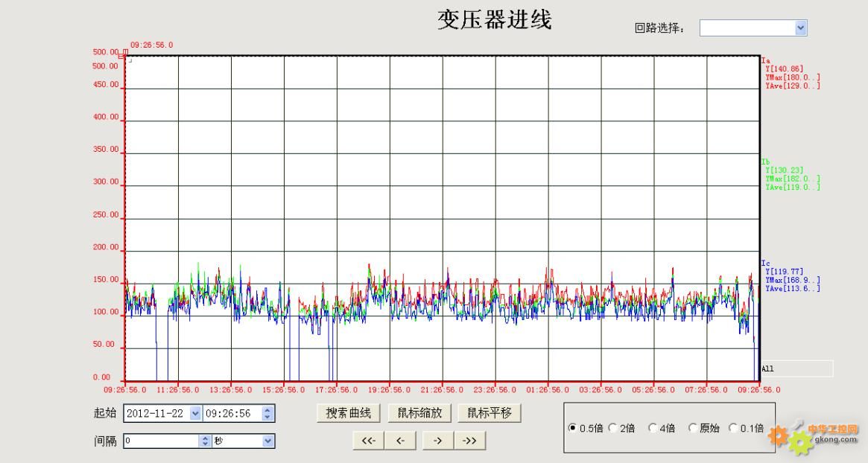Step back with the <- arrow button

pyautogui.click(x=400, y=441)
